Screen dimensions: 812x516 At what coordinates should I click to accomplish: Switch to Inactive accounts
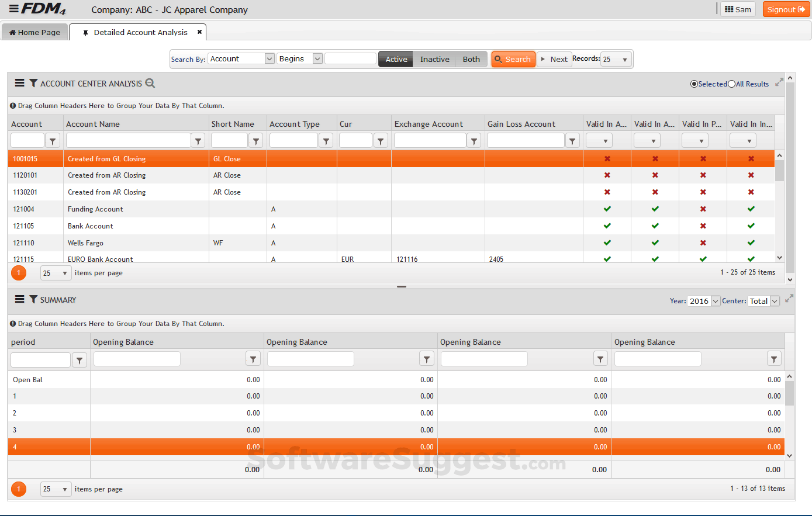434,59
